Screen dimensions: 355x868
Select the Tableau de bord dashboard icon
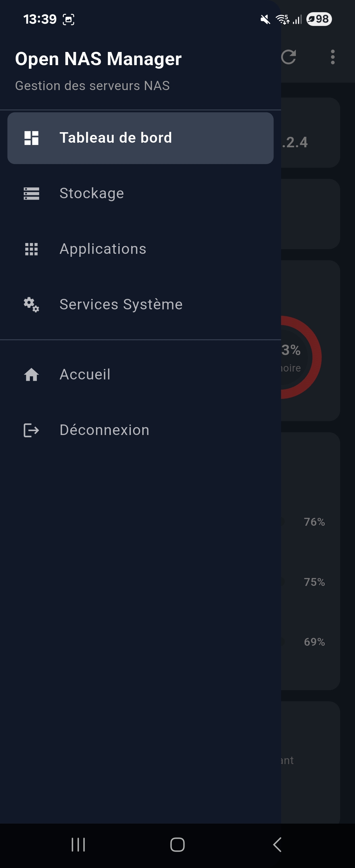pyautogui.click(x=31, y=137)
